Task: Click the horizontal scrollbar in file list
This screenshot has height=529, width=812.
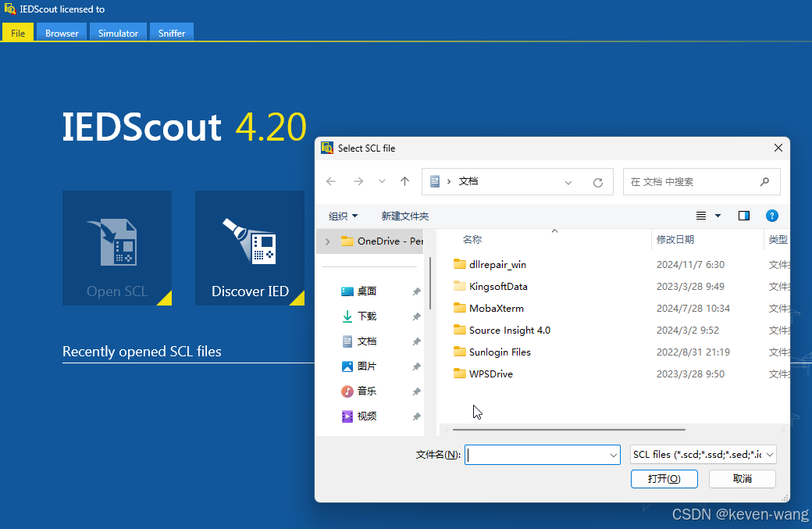Action: (568, 430)
